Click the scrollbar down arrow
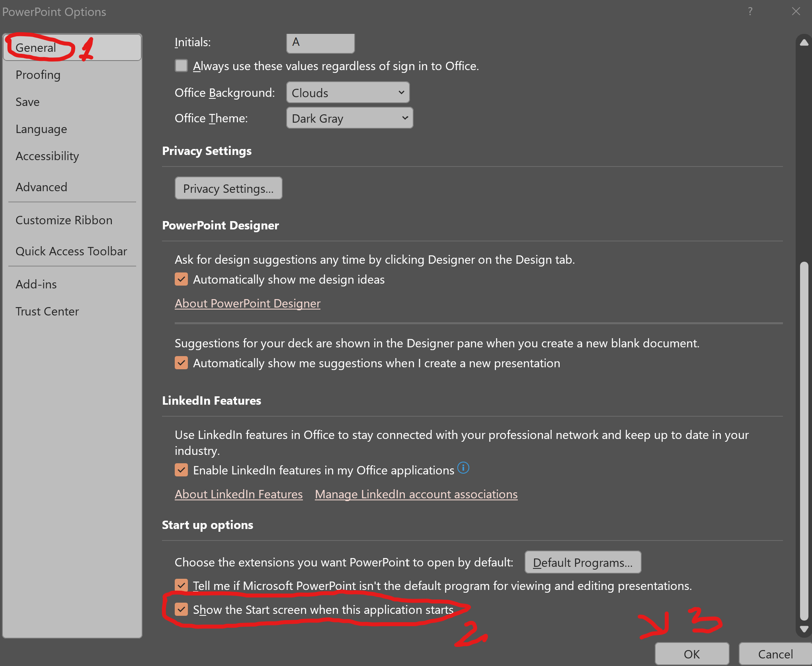Screen dimensions: 812x666 tap(804, 629)
